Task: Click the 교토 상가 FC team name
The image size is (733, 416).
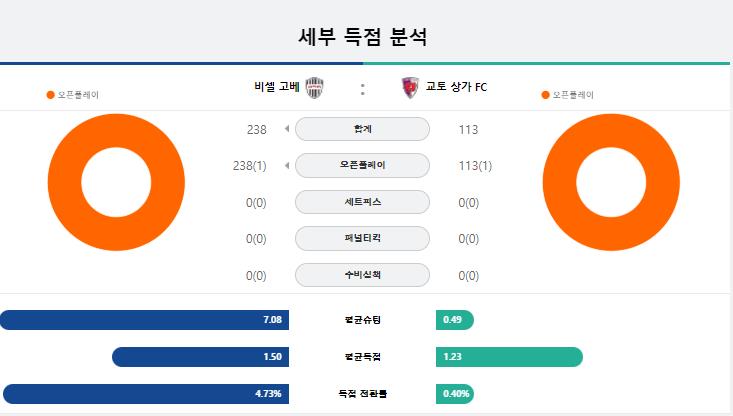Action: coord(456,87)
